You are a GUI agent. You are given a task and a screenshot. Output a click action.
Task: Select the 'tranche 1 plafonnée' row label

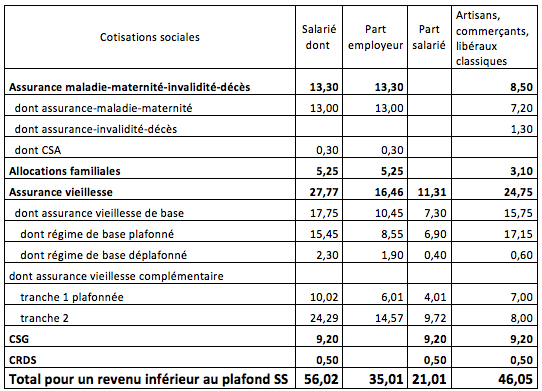(x=72, y=297)
